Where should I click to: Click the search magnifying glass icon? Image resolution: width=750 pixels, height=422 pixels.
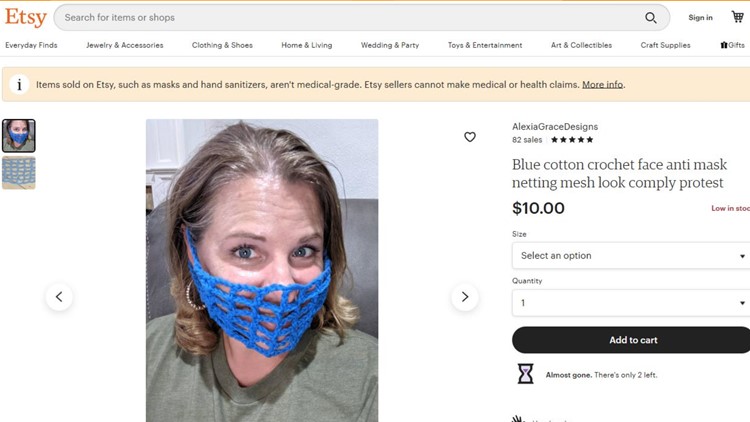(651, 18)
